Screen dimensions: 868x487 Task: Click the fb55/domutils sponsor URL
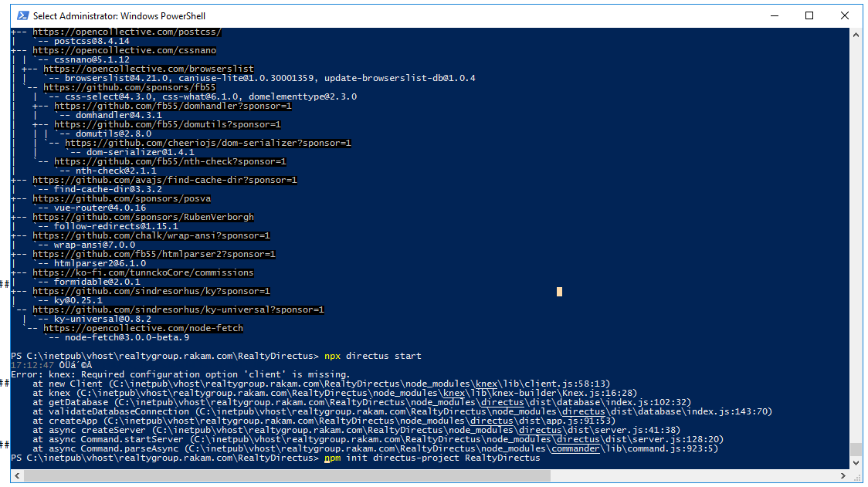coord(167,124)
